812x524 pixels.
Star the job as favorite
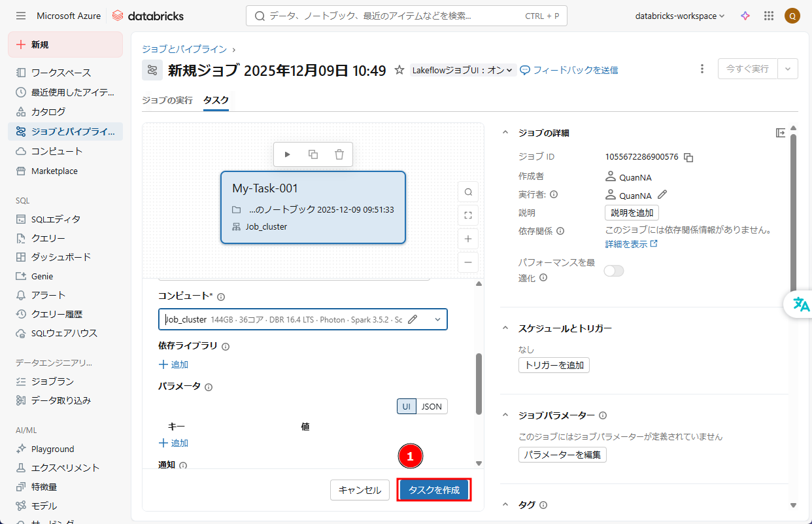(x=399, y=70)
